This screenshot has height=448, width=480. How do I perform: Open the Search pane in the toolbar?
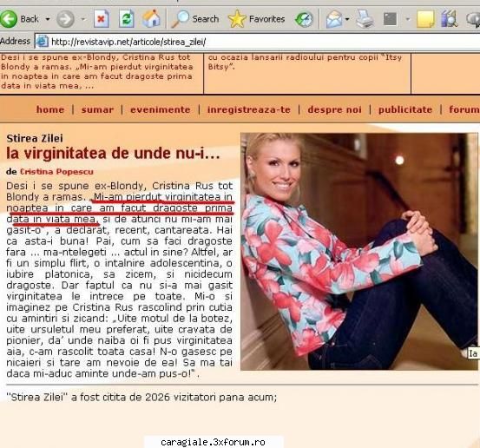[194, 19]
